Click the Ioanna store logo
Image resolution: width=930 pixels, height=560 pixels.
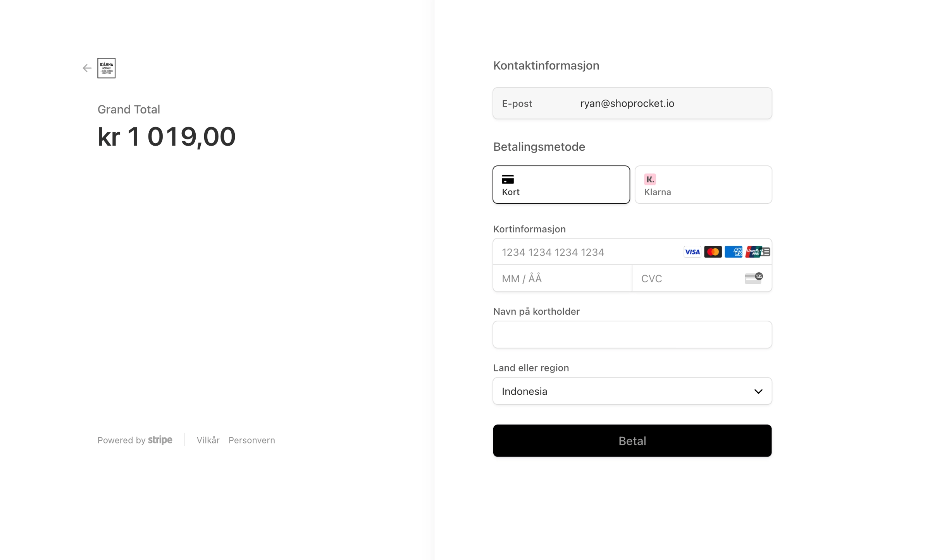tap(106, 68)
